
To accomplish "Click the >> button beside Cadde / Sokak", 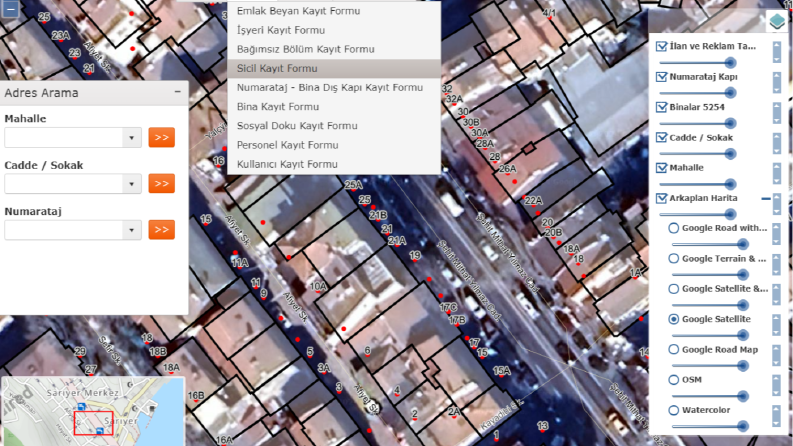I will tap(162, 184).
